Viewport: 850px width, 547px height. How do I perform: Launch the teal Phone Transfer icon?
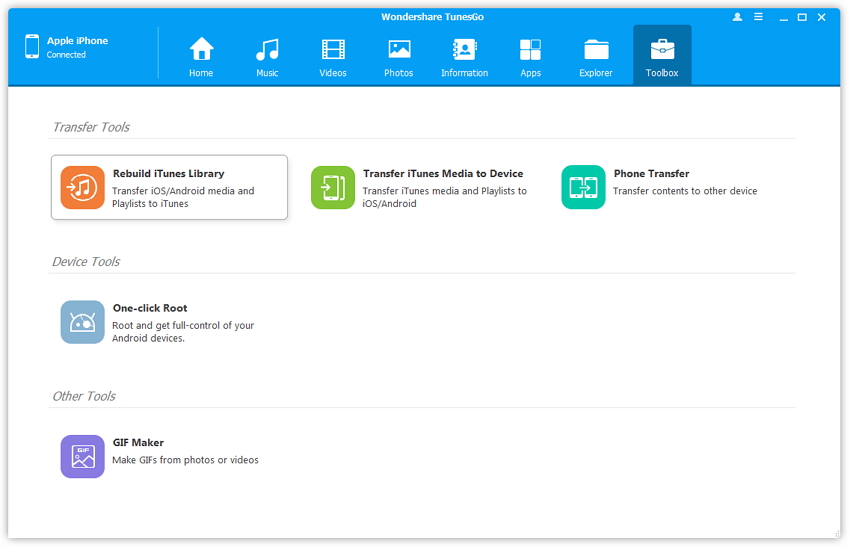(583, 187)
